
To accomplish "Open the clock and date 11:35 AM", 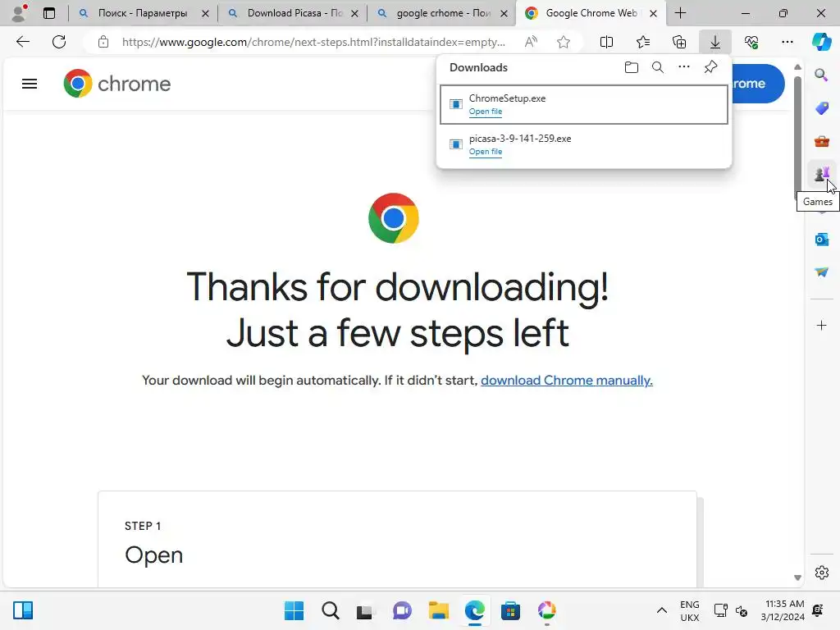I will pyautogui.click(x=783, y=610).
